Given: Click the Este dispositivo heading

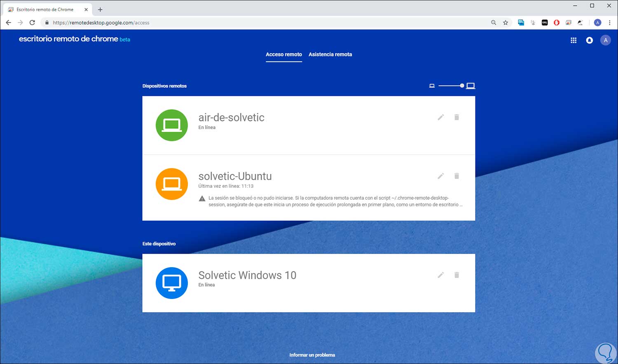Looking at the screenshot, I should point(159,244).
